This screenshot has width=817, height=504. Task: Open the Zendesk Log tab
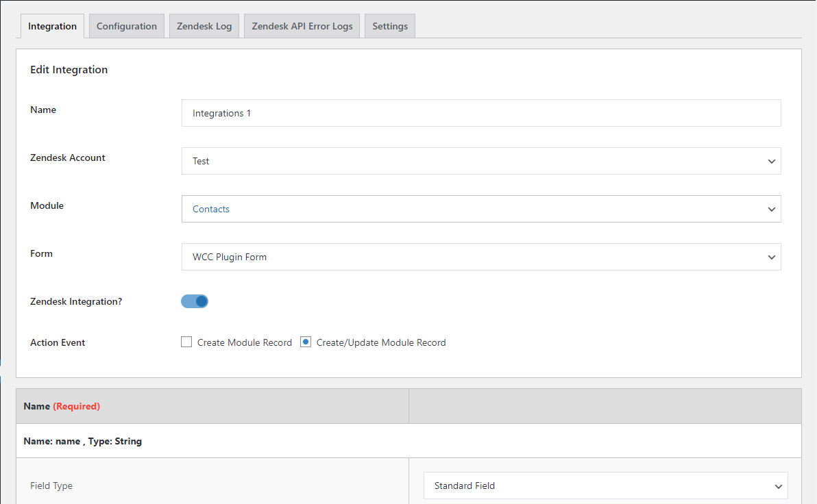coord(204,26)
